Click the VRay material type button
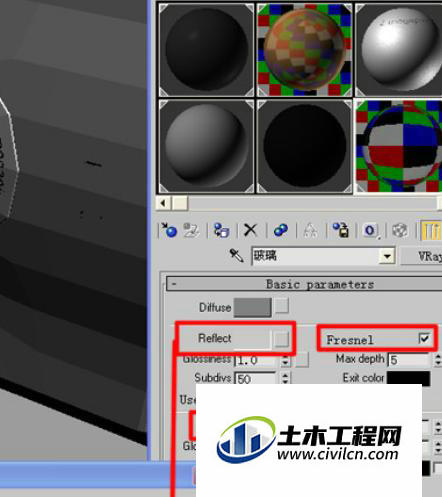Image resolution: width=442 pixels, height=497 pixels. pos(421,256)
